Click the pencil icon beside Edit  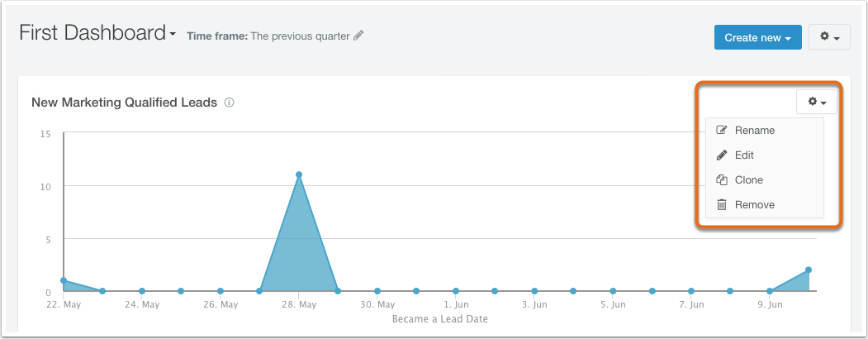(721, 155)
